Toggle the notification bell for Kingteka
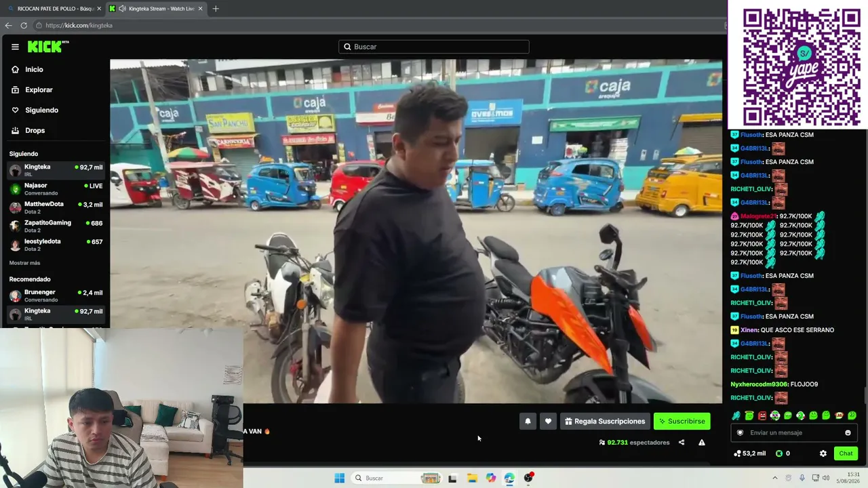 (528, 422)
